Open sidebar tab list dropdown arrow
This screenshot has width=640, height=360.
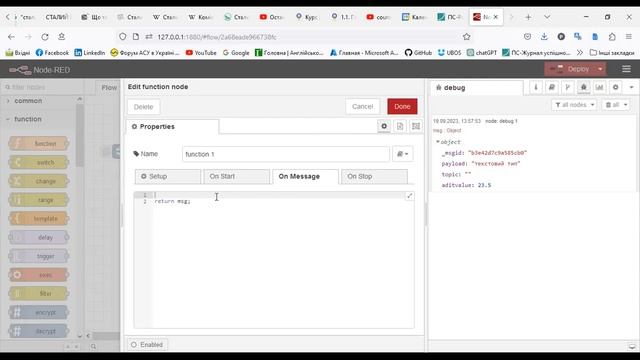tap(631, 87)
